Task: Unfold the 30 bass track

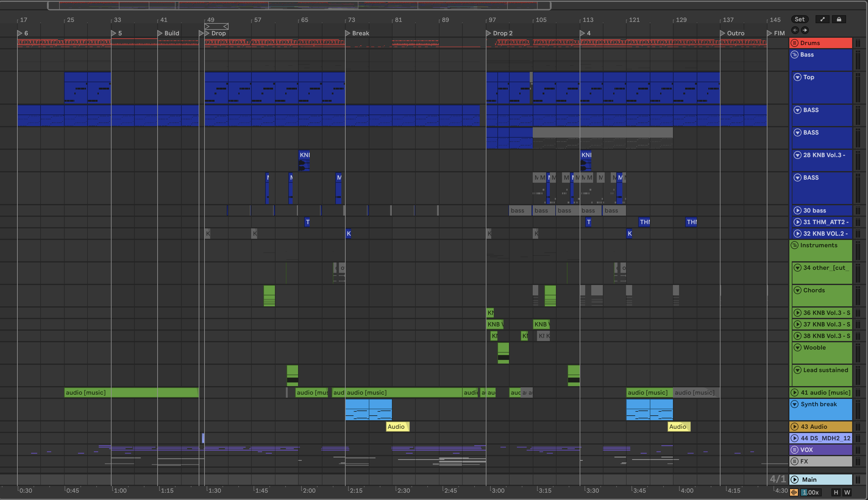Action: [798, 210]
